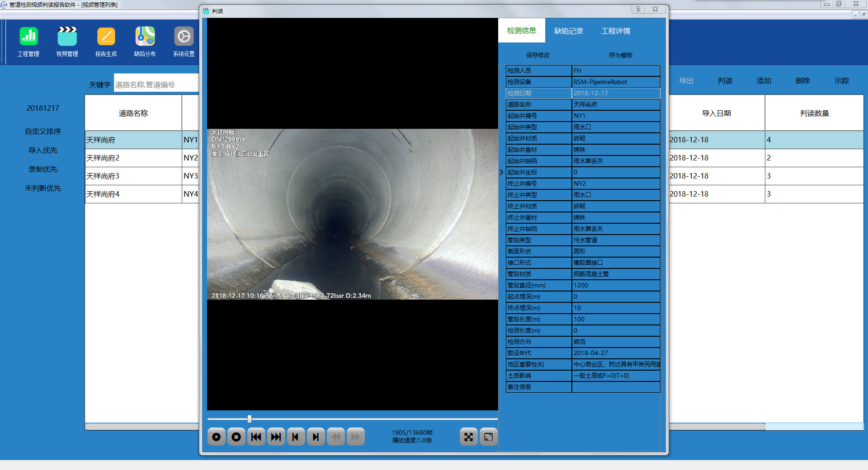Click the 关键字 keyword search field
Viewport: 868px width, 470px height.
[156, 85]
